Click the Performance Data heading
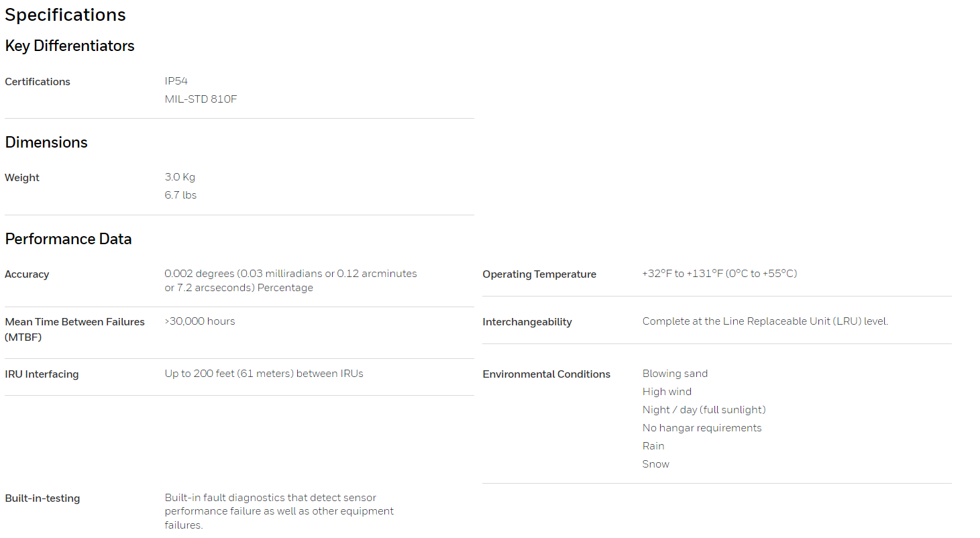The width and height of the screenshot is (980, 538). (68, 239)
